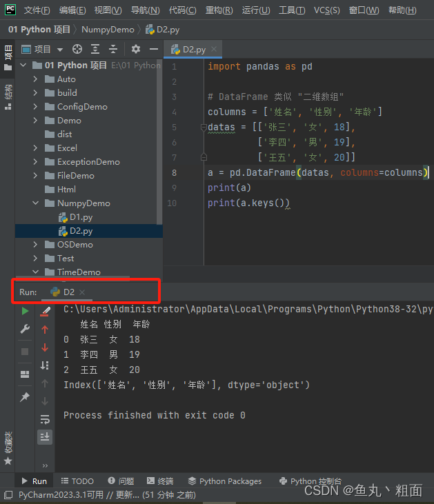Rerun D2 with the green play icon
The image size is (434, 504).
(x=25, y=311)
